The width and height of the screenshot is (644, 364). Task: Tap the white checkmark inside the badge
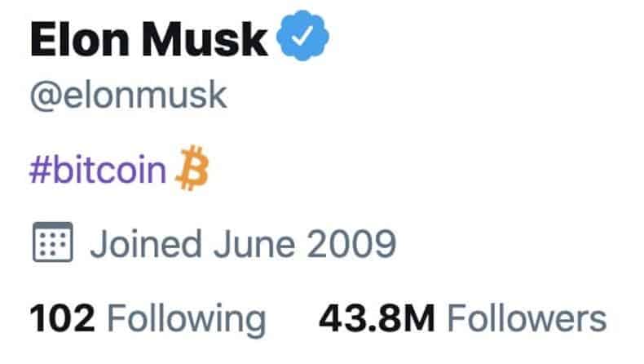302,36
